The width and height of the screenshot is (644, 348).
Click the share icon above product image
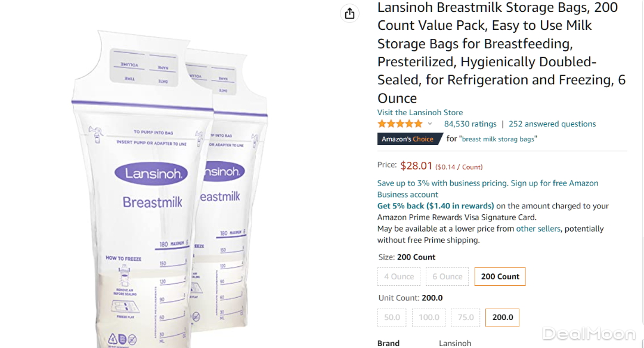[x=350, y=13]
